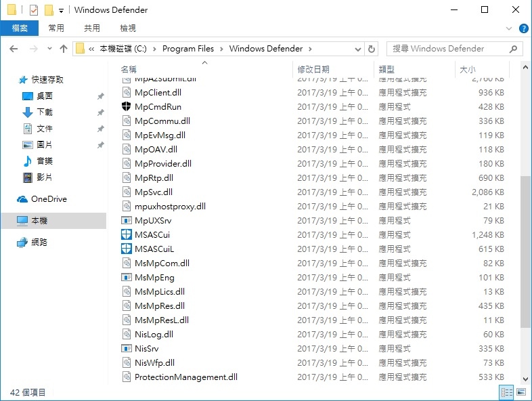Click the scrollbar down arrow
This screenshot has width=532, height=401.
525,379
